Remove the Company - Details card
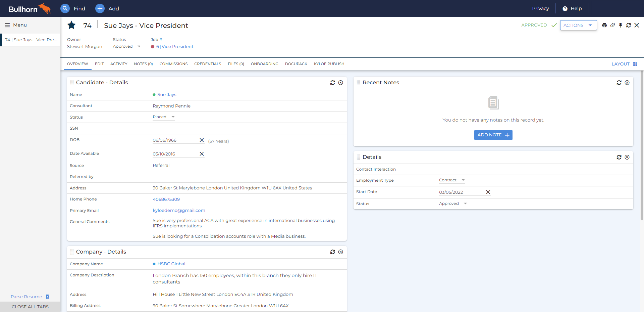 (341, 252)
